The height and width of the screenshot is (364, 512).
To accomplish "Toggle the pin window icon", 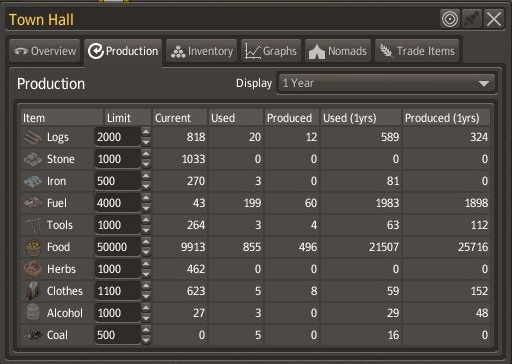I will 472,19.
